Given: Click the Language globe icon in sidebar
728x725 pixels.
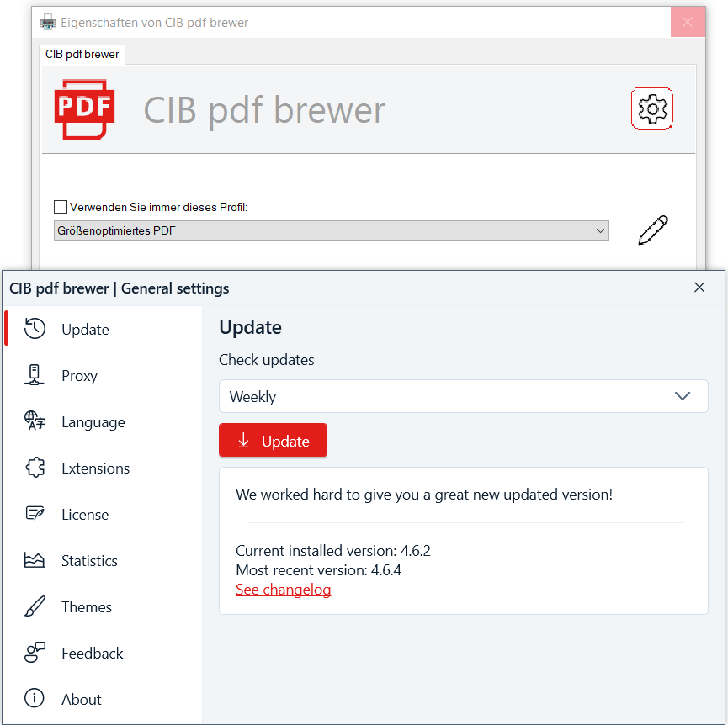Looking at the screenshot, I should tap(35, 421).
